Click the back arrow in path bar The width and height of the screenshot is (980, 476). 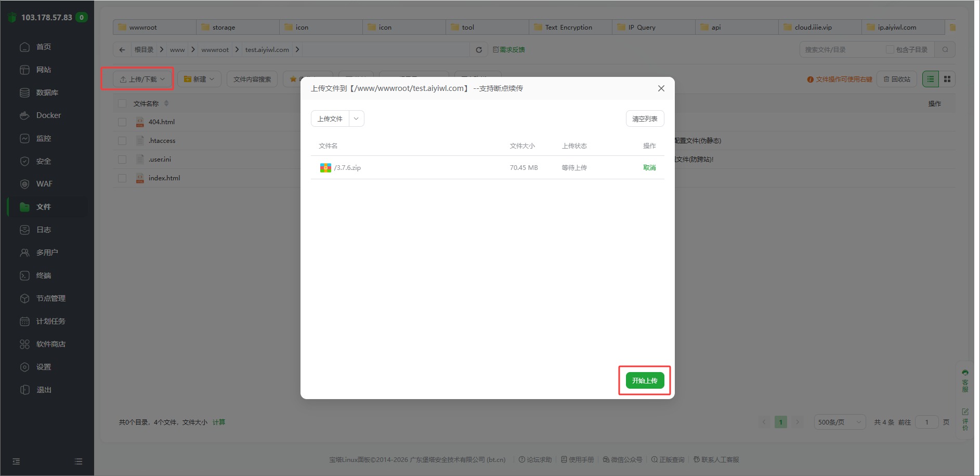[x=122, y=50]
